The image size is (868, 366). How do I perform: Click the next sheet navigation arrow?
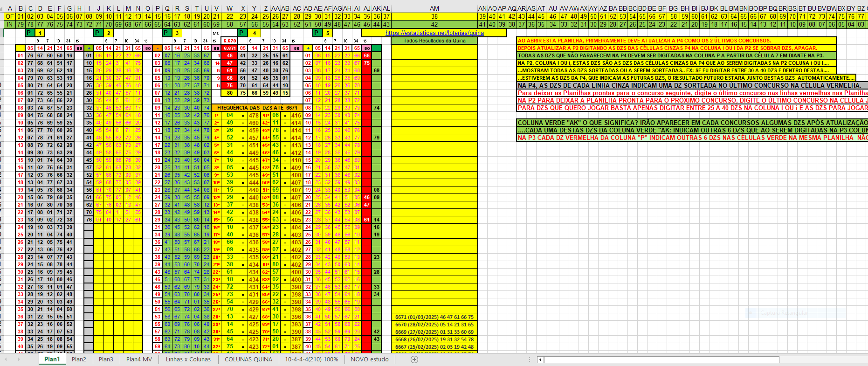coord(19,359)
